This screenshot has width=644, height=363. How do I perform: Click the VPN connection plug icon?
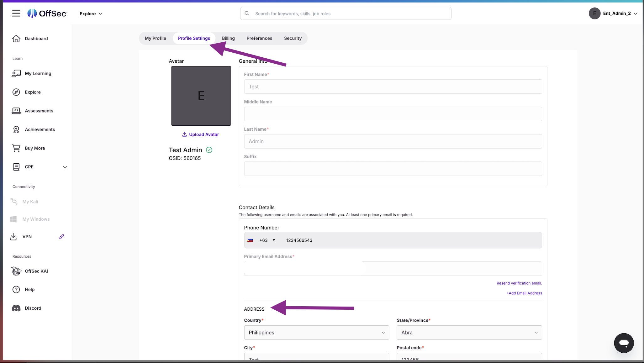coord(62,236)
